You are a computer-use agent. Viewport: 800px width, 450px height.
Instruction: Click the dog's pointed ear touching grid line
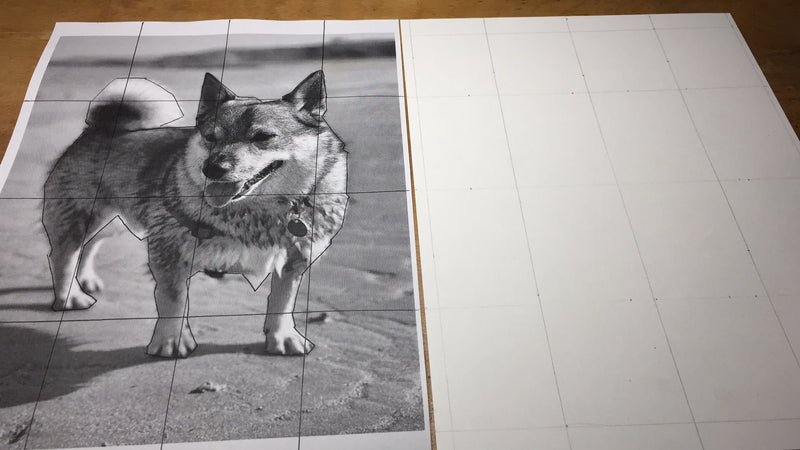(308, 96)
